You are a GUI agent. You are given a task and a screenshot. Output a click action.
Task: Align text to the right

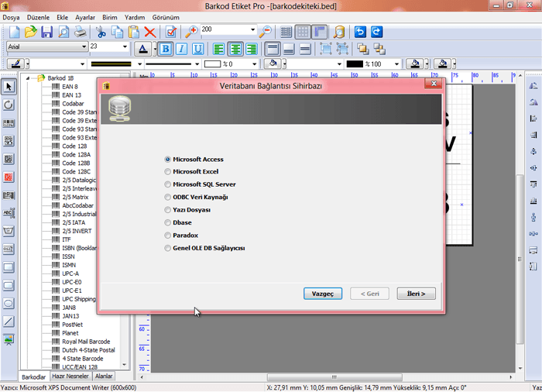252,49
